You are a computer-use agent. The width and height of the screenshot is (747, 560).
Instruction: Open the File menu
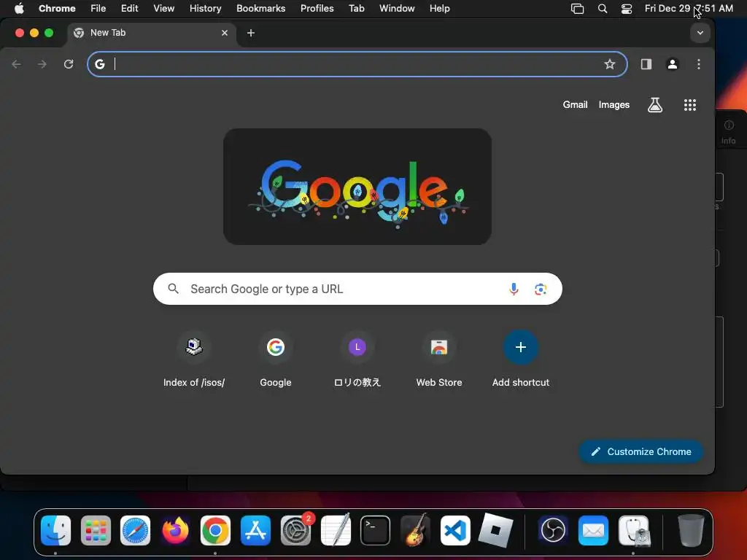point(98,8)
